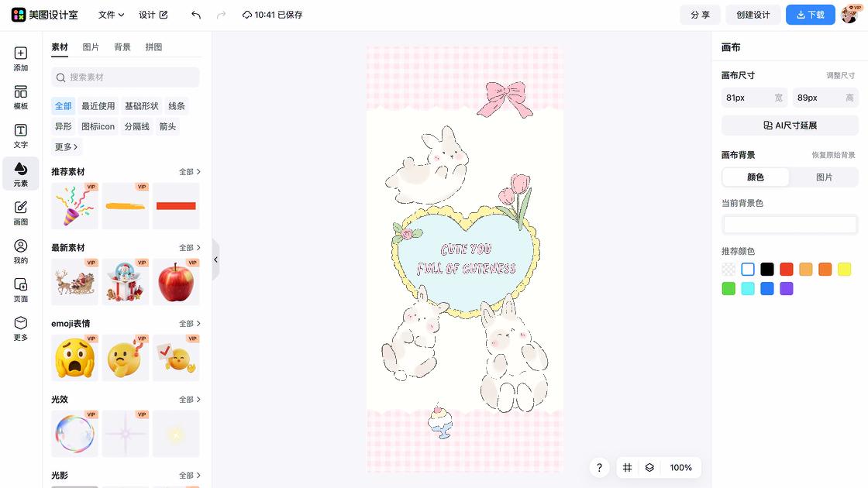
Task: Switch canvas background to 图片 mode
Action: 825,177
